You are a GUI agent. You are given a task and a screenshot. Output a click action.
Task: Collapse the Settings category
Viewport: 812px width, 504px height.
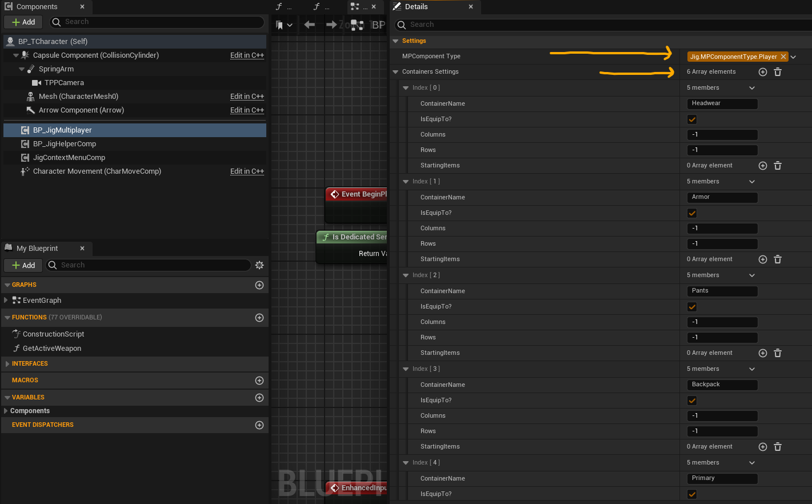click(x=395, y=41)
